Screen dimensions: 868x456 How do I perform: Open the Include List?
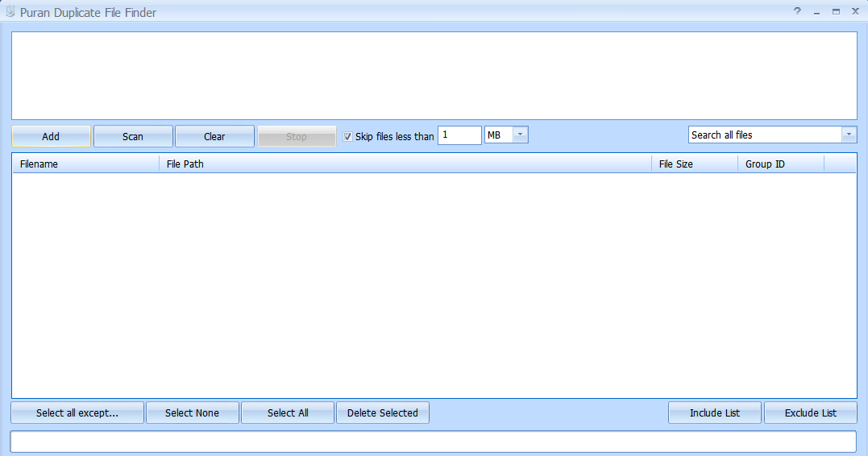[x=715, y=412]
